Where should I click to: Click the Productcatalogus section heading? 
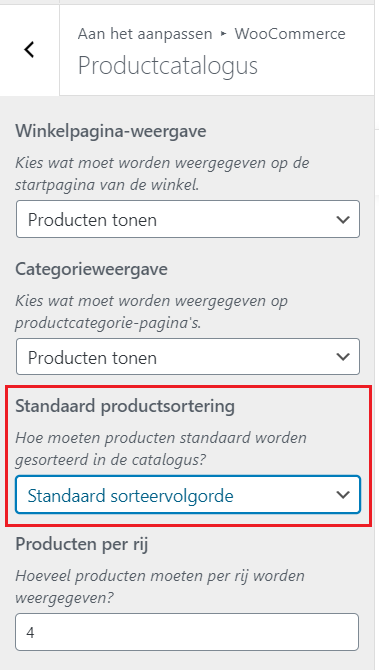168,66
